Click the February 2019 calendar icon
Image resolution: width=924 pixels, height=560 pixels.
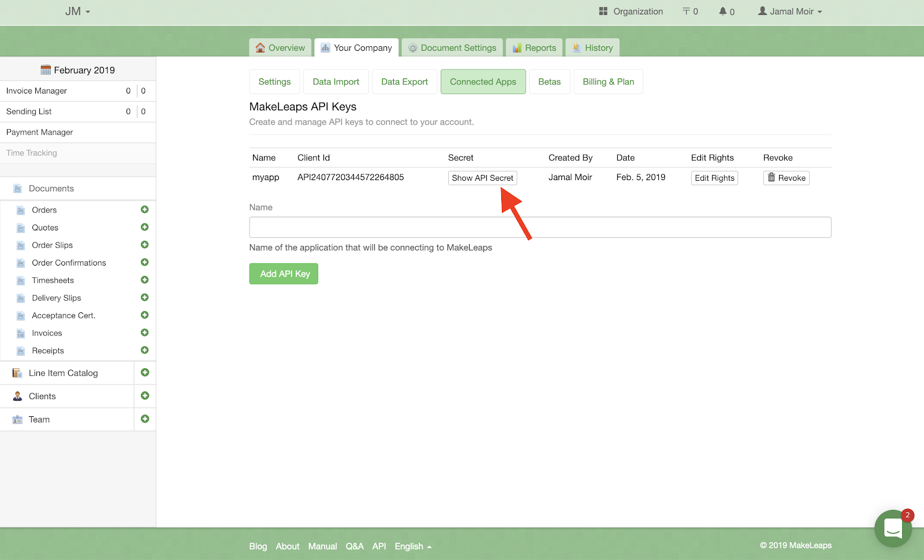(x=46, y=70)
